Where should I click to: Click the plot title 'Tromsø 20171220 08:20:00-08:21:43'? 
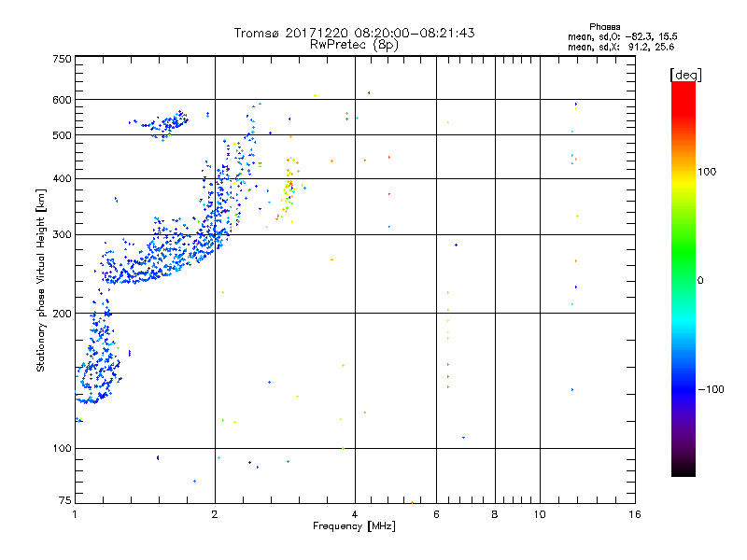pos(354,33)
